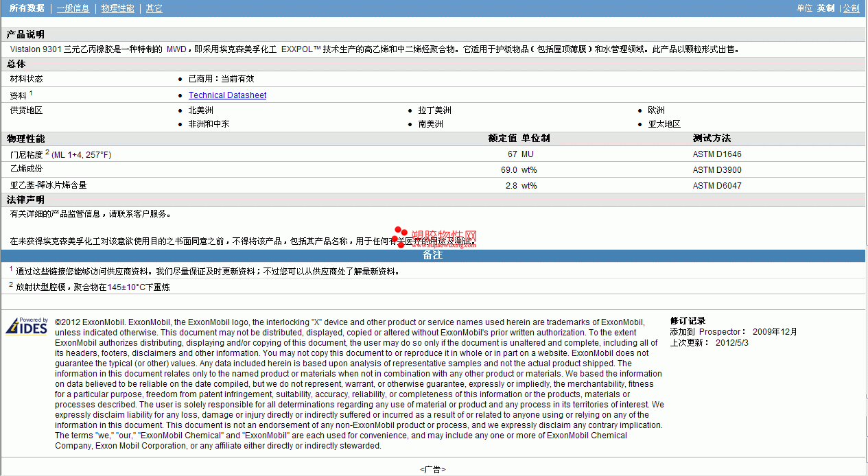Select the ASTM D6047 test method

coord(717,186)
